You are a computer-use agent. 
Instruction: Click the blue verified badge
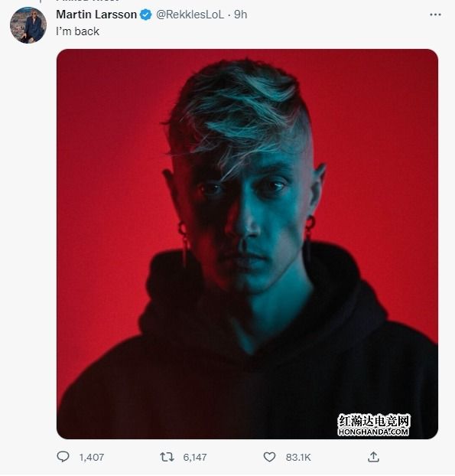click(x=145, y=15)
